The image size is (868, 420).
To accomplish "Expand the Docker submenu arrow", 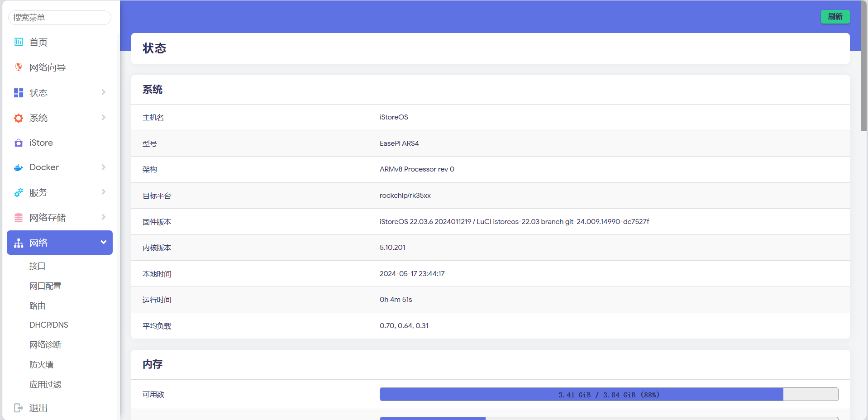I will pos(104,167).
